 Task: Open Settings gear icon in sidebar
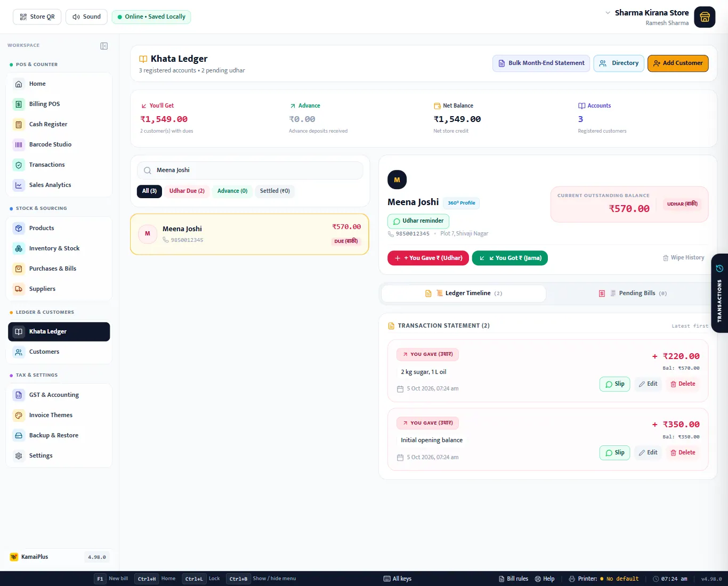[x=19, y=455]
